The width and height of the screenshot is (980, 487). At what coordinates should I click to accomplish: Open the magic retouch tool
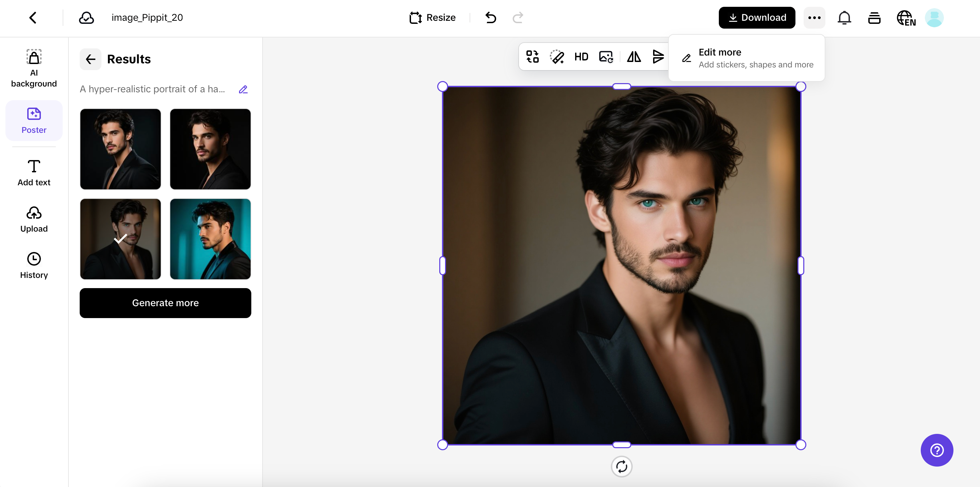(557, 56)
